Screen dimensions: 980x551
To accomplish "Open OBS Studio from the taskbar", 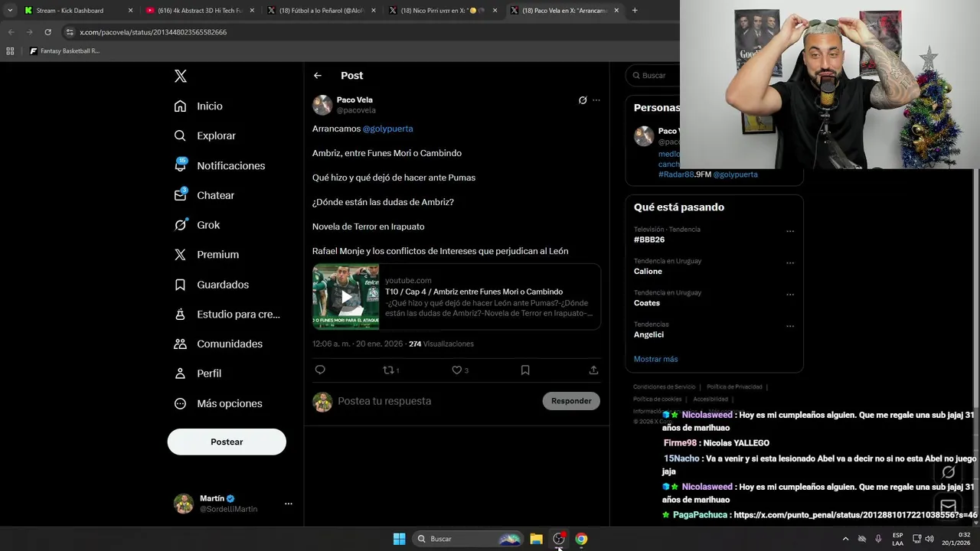I will click(x=559, y=539).
